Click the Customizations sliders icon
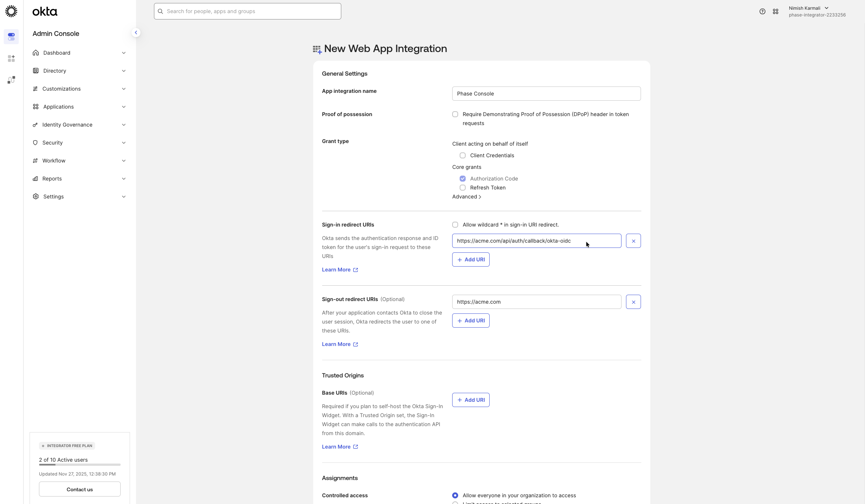 coord(35,89)
